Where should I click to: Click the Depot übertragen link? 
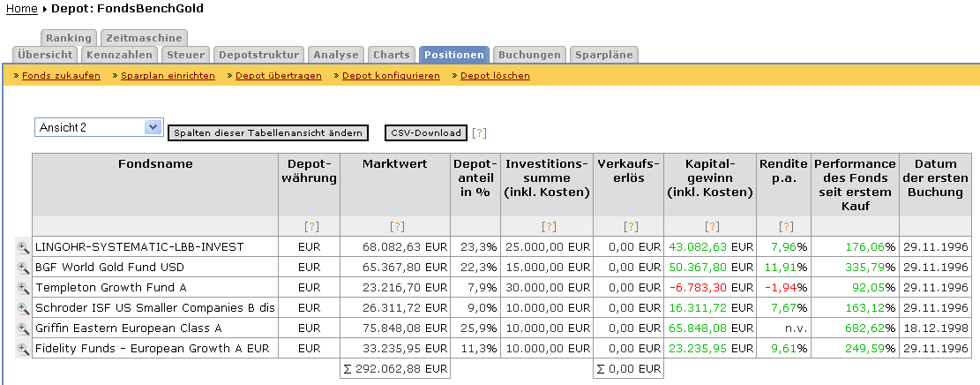point(279,76)
